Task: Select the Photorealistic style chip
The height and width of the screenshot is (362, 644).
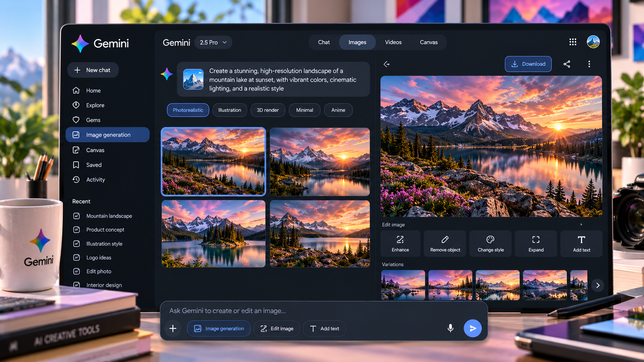Action: click(x=188, y=110)
